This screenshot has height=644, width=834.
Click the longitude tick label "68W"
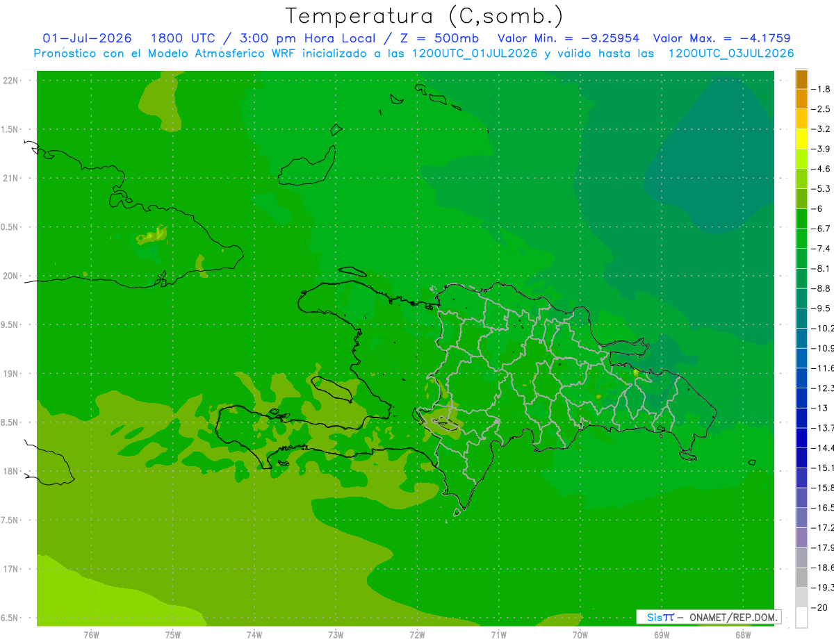(742, 634)
